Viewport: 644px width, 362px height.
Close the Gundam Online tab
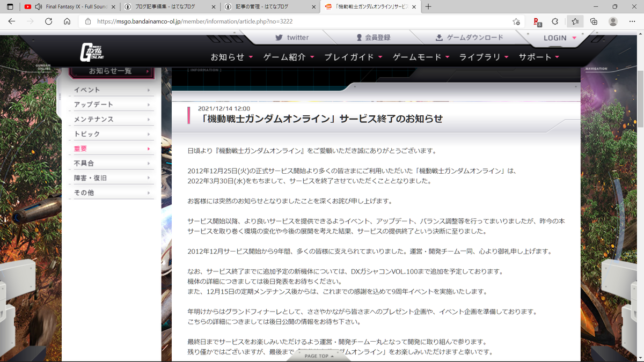pyautogui.click(x=414, y=7)
